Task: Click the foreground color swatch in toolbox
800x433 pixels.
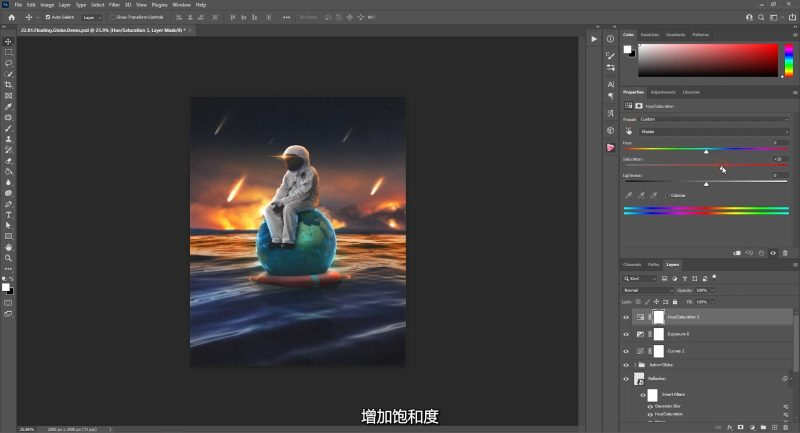Action: (6, 287)
